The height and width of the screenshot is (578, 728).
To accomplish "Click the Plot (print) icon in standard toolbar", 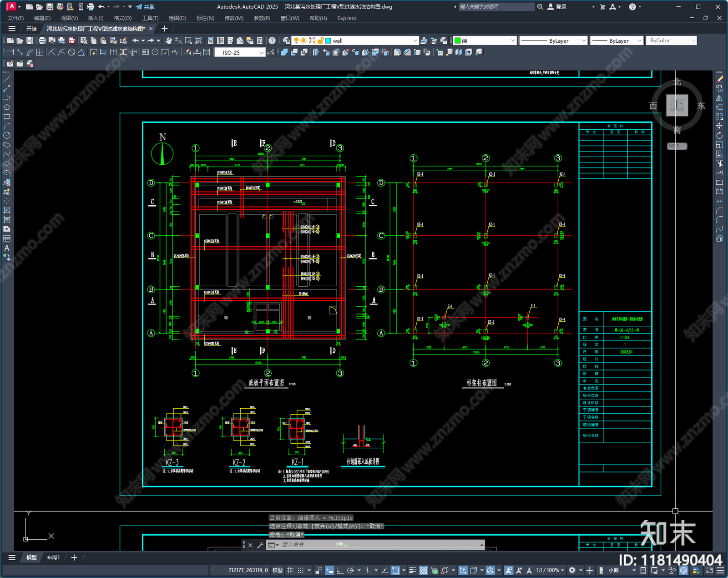I will [x=42, y=41].
